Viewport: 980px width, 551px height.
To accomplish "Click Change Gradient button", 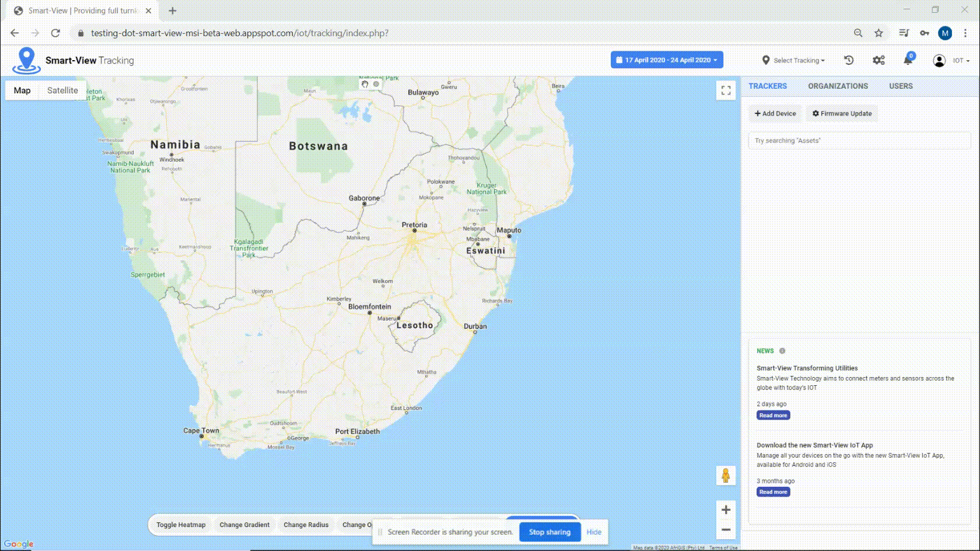I will pos(244,525).
